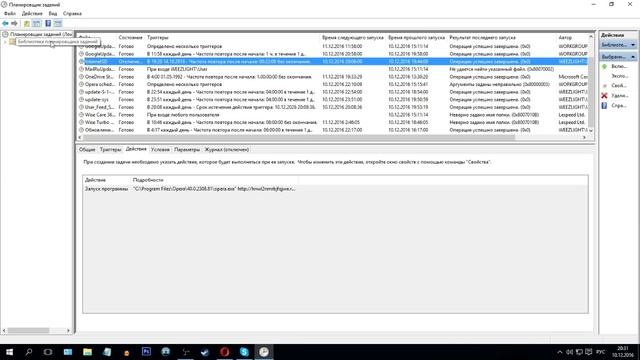Screen dimensions: 640x360
Task: Click the taskbar clock showing 20:31
Action: (x=622, y=352)
